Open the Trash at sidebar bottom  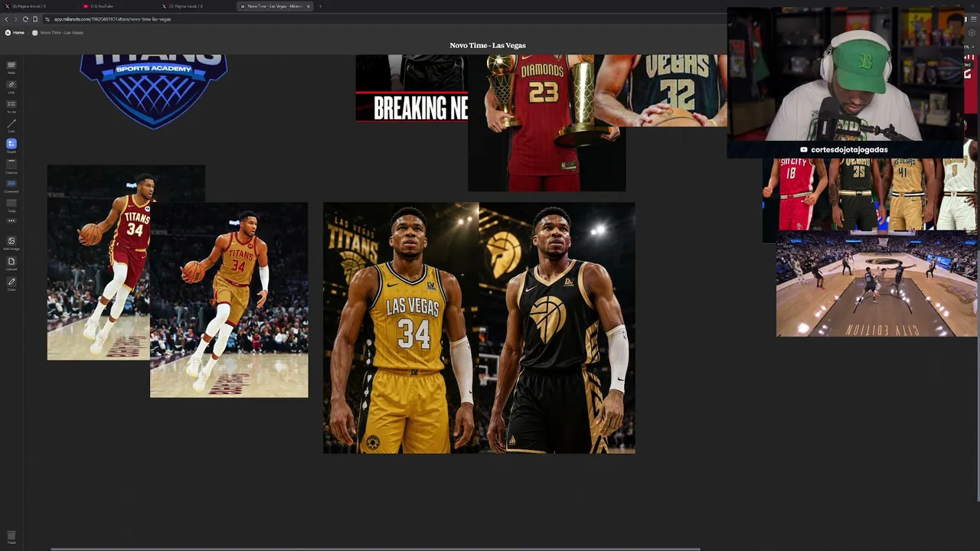[x=11, y=537]
